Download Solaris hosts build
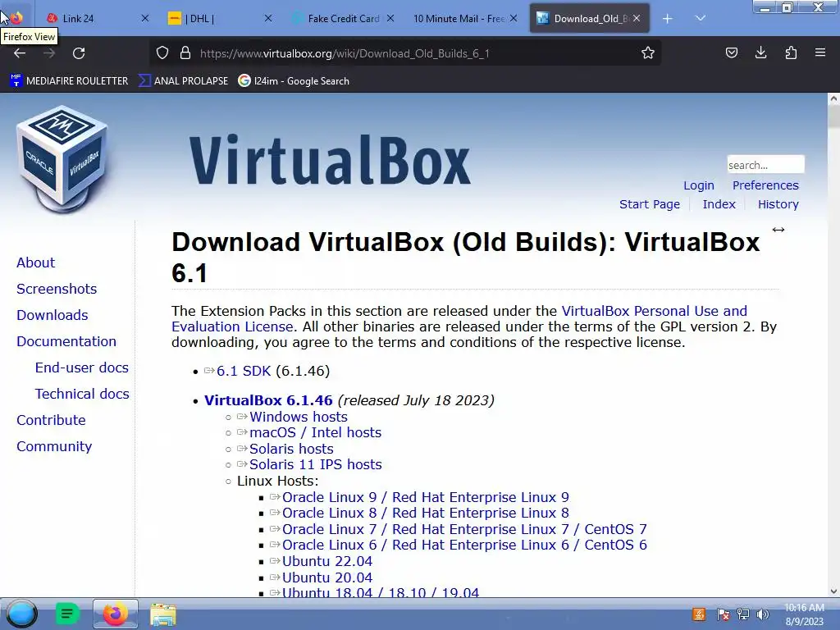840x630 pixels. tap(291, 449)
